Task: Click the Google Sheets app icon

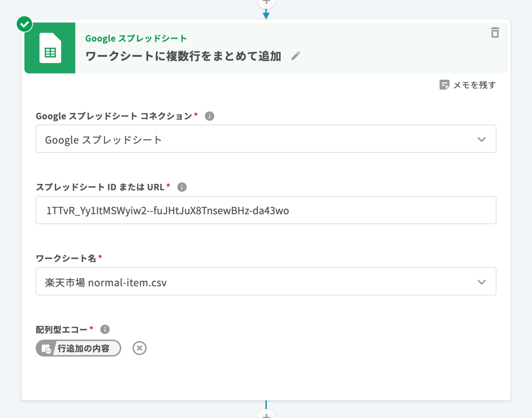Action: [50, 48]
